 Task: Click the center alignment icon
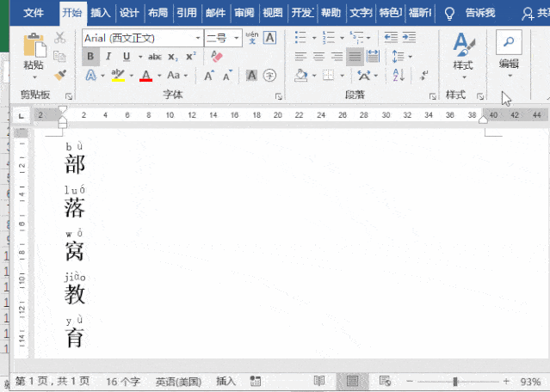[318, 57]
